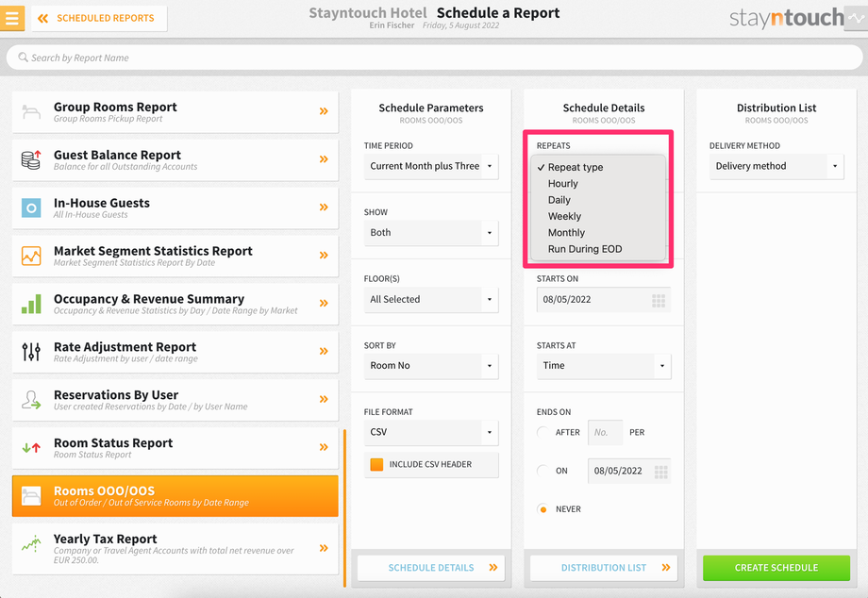This screenshot has height=598, width=868.
Task: Open the Floor(s) All Selected dropdown
Action: point(430,300)
